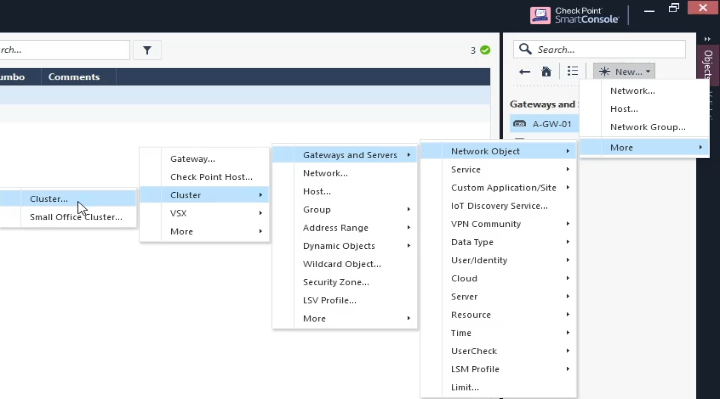Choose Gateway... from the menu
The image size is (720, 399).
(204, 159)
